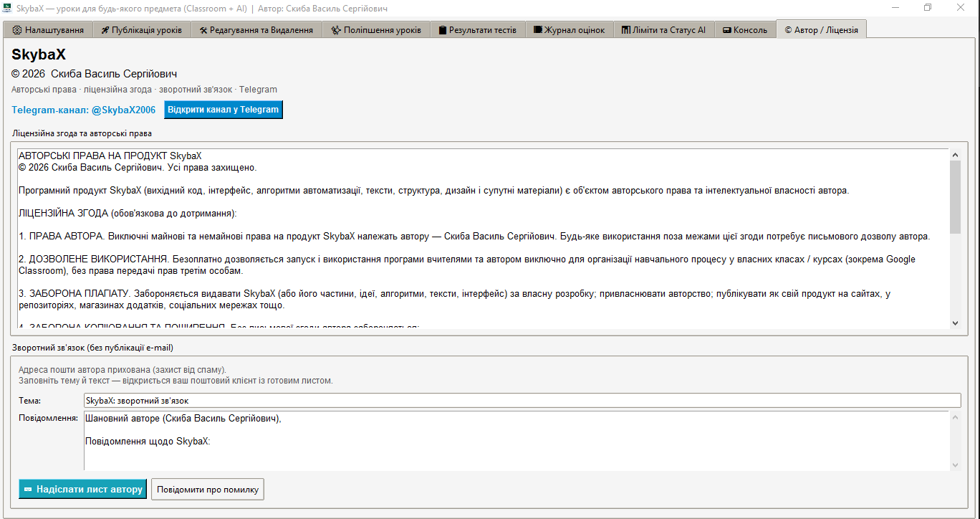This screenshot has height=519, width=980.
Task: Click message box scrollbar up arrow
Action: (955, 416)
